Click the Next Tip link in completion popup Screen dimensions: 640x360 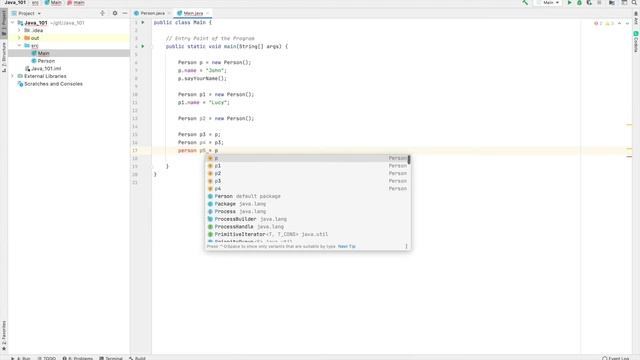pyautogui.click(x=347, y=247)
